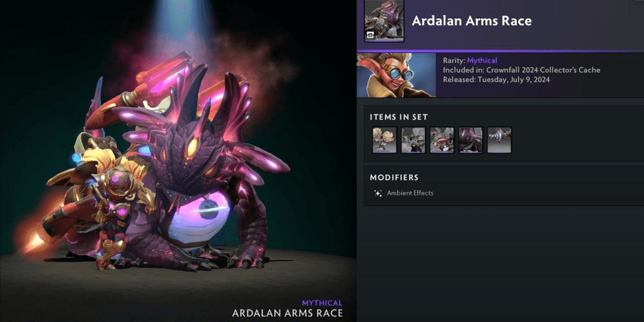Click the ARDALAN ARMS RACE caption below preview
Image resolution: width=644 pixels, height=322 pixels.
(287, 313)
